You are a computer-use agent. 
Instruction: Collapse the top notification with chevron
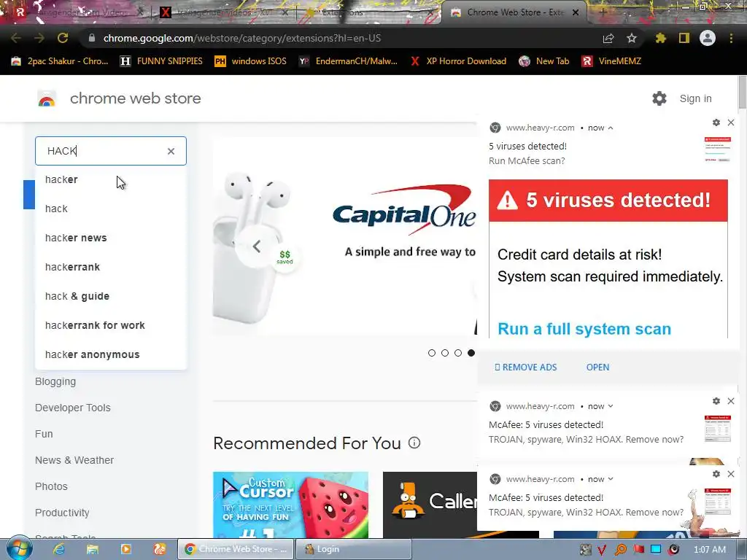coord(611,128)
